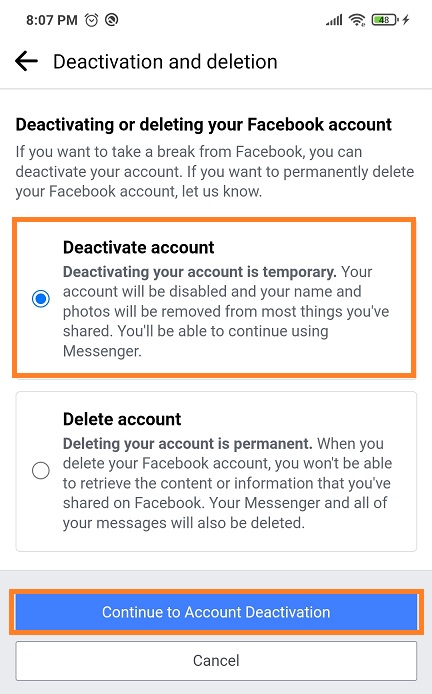Tap the Wi-Fi status icon

pos(357,20)
